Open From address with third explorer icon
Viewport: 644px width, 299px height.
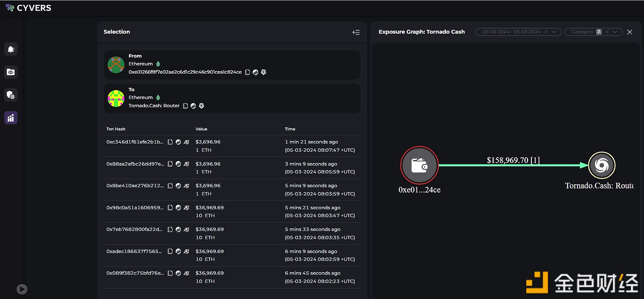[264, 72]
